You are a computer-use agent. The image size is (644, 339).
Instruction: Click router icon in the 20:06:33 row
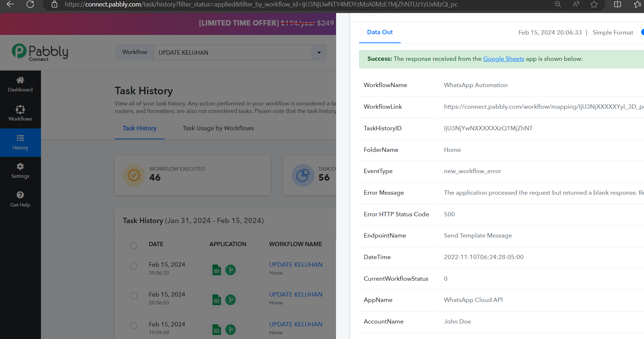[231, 270]
